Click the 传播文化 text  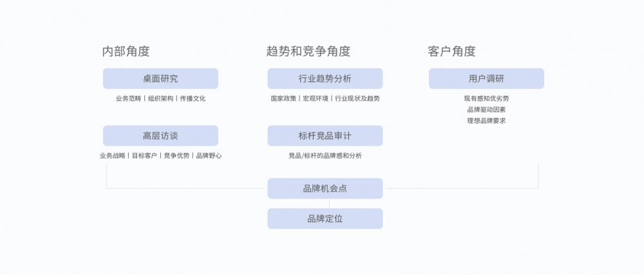pos(193,99)
